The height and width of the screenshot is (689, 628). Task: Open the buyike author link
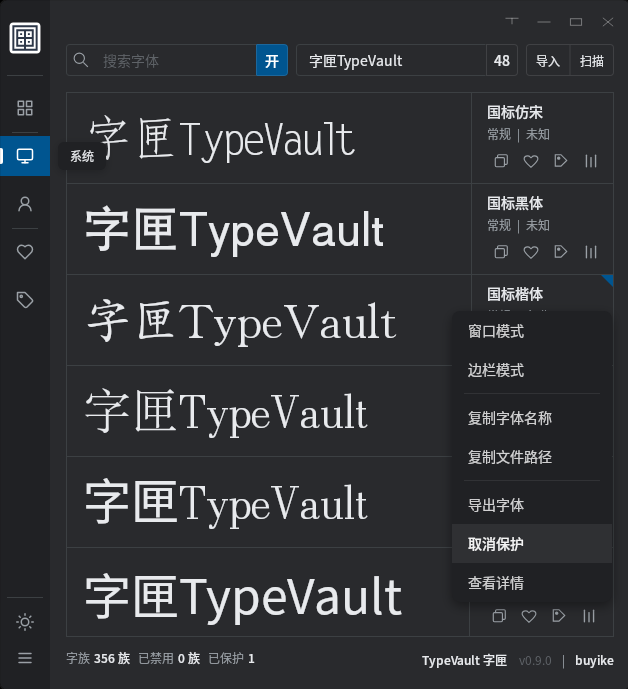(x=594, y=660)
